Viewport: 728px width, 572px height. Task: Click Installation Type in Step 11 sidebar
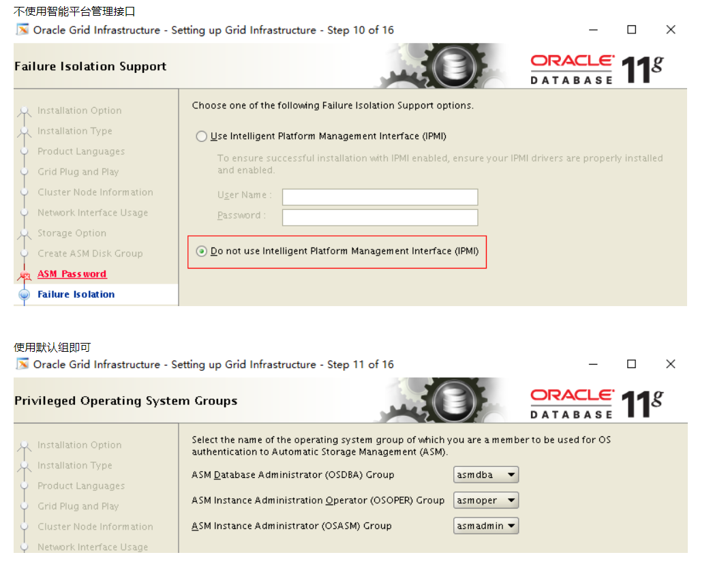pos(75,465)
